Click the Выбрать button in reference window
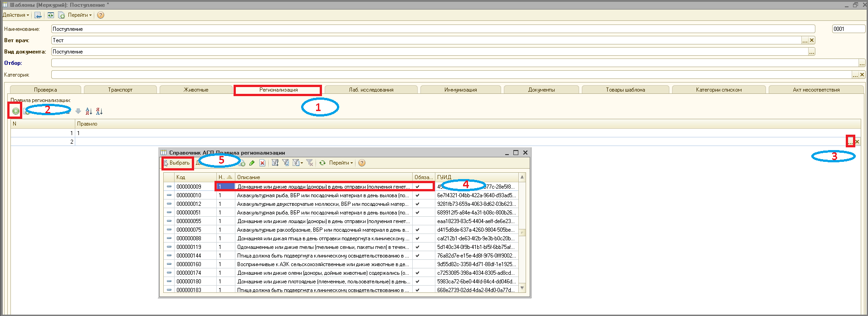 tap(177, 163)
